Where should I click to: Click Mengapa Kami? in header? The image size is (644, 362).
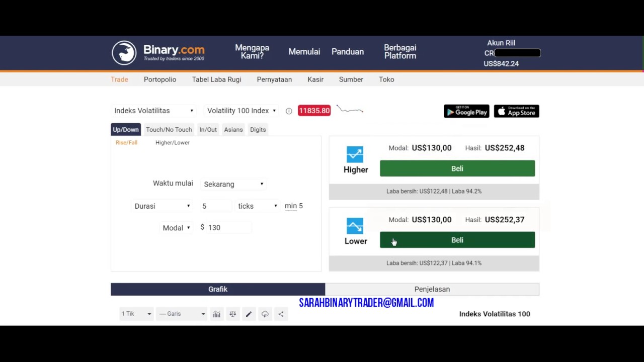252,52
